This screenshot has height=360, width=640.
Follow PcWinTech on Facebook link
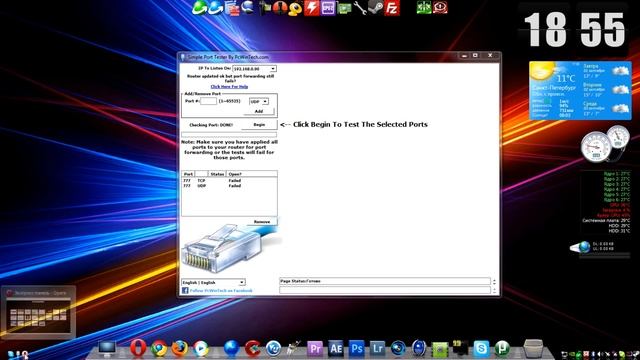(x=221, y=291)
